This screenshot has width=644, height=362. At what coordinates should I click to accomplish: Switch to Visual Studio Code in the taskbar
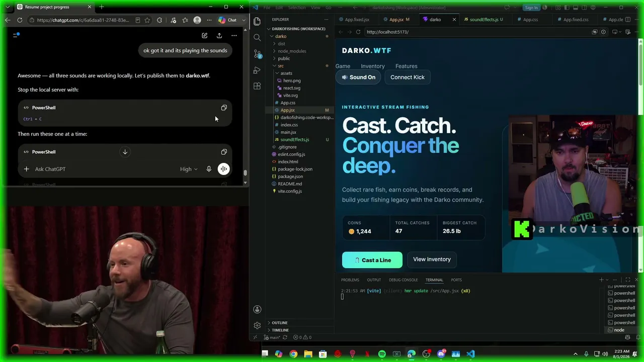(470, 354)
